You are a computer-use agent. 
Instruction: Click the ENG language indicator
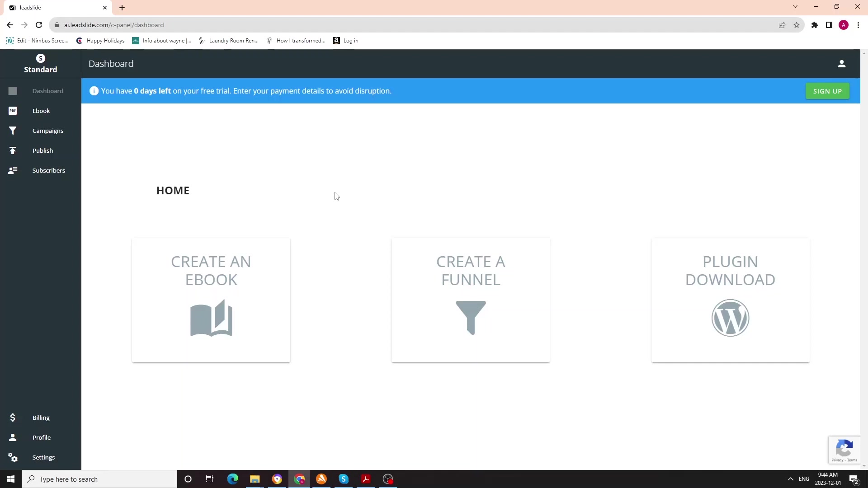[x=804, y=479]
